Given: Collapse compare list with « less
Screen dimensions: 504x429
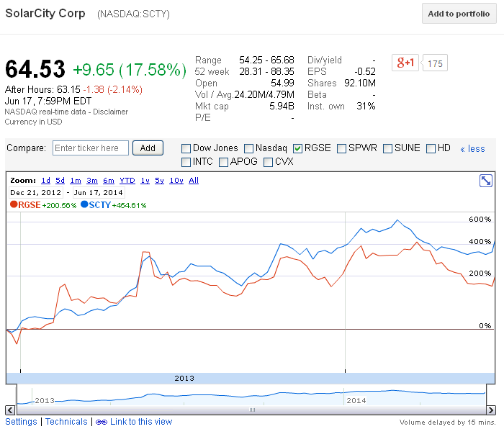Looking at the screenshot, I should (472, 149).
